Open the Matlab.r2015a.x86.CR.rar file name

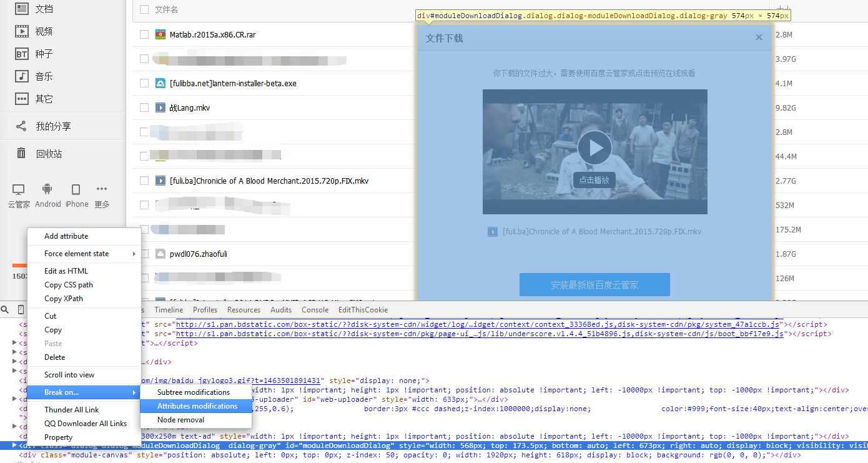coord(212,34)
